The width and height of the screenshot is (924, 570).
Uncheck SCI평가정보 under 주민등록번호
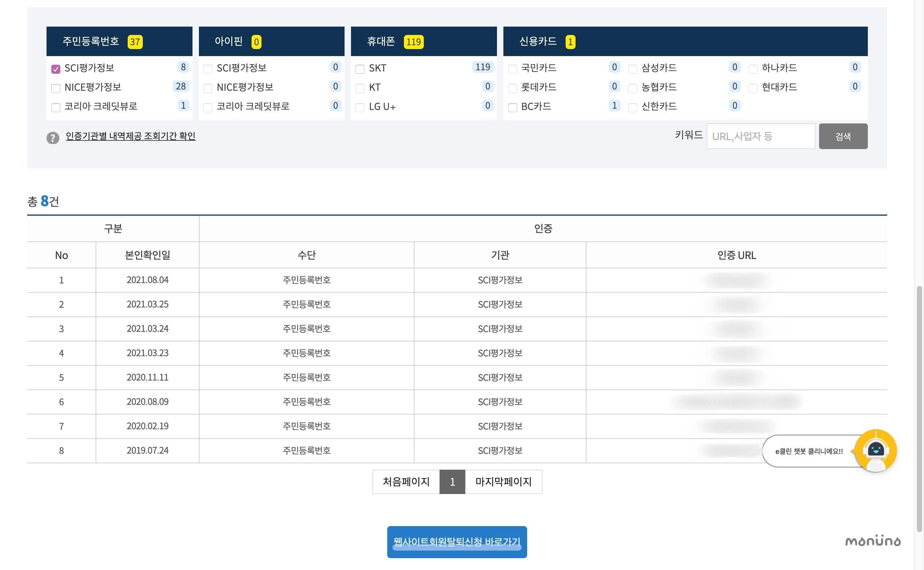[x=56, y=69]
